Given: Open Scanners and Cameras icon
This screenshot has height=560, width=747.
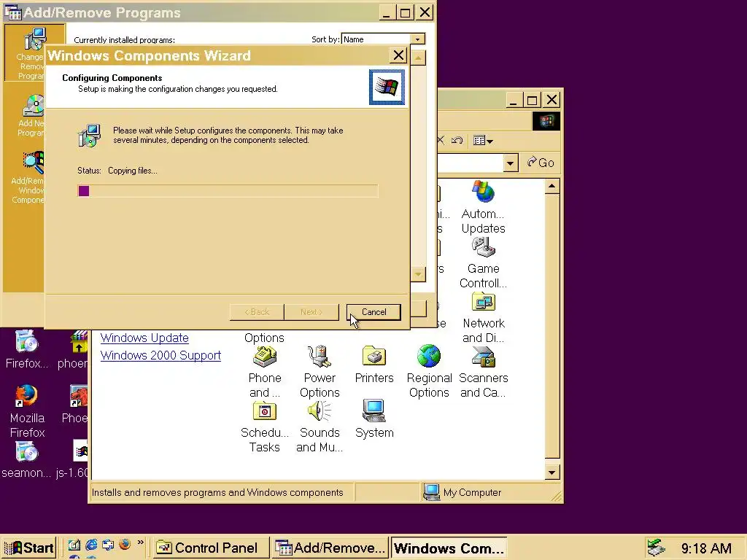Looking at the screenshot, I should (x=483, y=357).
